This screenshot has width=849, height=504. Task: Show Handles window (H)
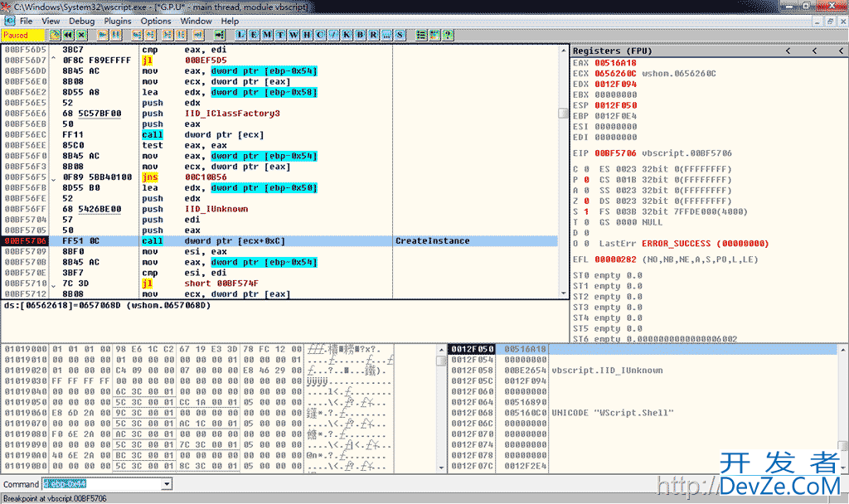(x=307, y=35)
